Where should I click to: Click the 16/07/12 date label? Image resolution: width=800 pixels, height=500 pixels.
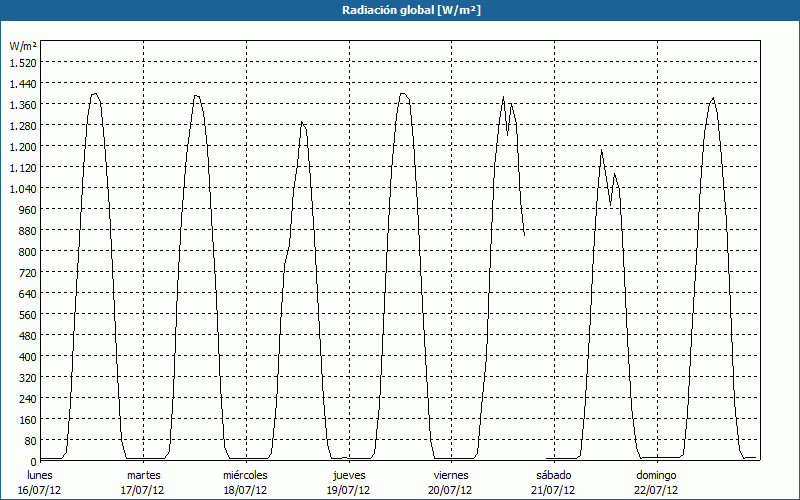[x=41, y=490]
